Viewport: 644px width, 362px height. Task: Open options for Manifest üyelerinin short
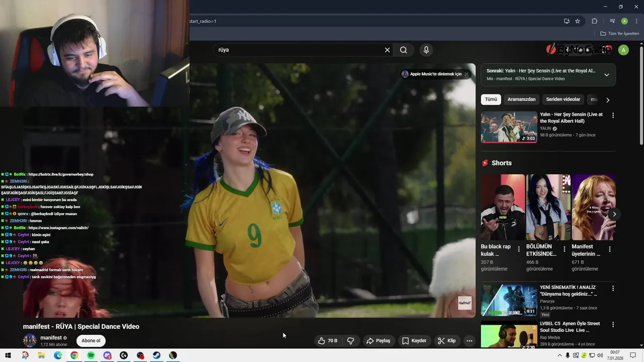pyautogui.click(x=610, y=249)
